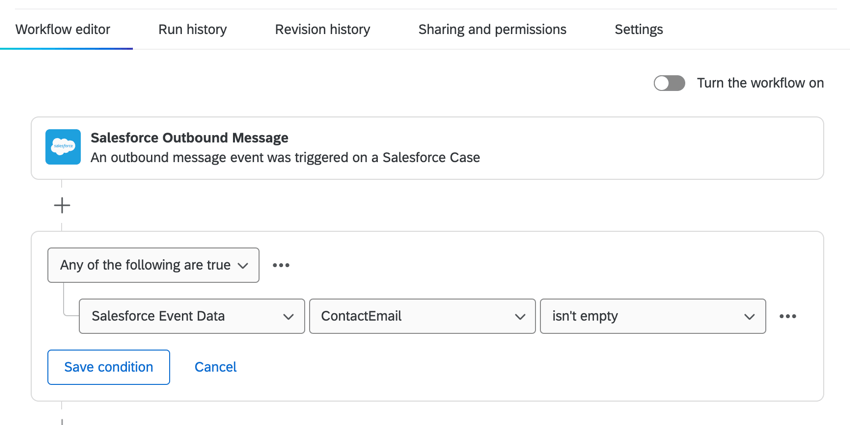Click the Save condition button
This screenshot has width=850, height=425.
[108, 367]
